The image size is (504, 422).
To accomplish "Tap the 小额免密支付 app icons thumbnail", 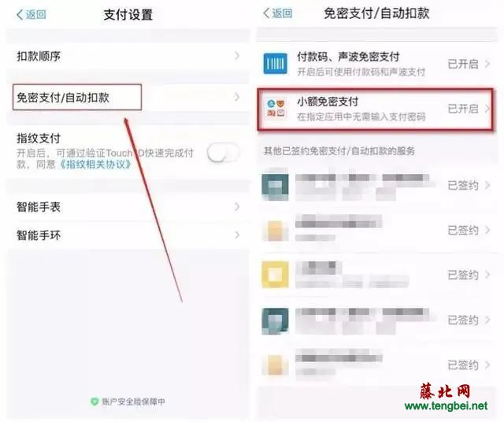I will coord(276,109).
